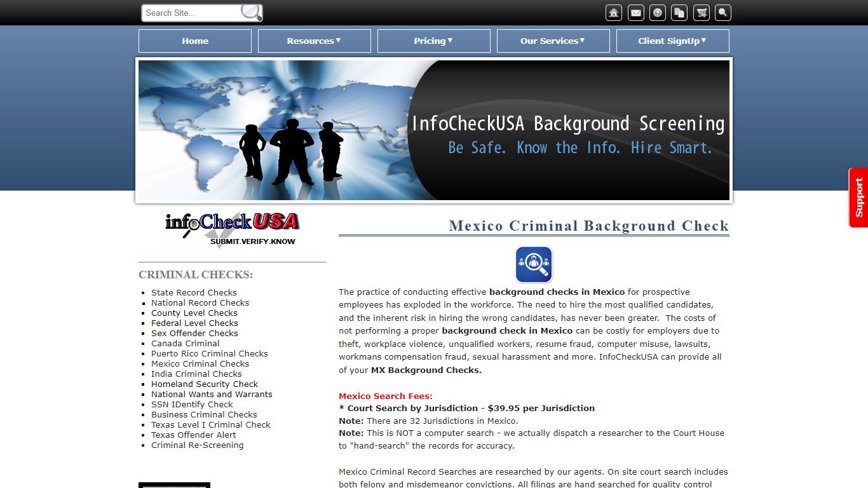Switch to the Home navigation tab
868x488 pixels.
[x=194, y=41]
